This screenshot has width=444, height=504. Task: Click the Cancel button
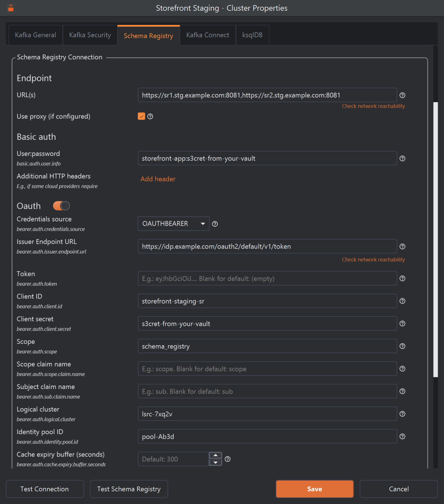[x=399, y=489]
